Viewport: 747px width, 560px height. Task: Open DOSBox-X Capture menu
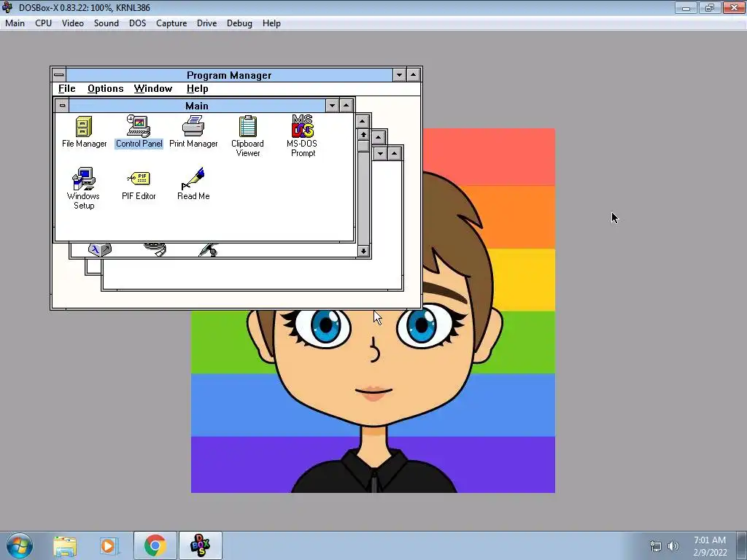coord(171,23)
